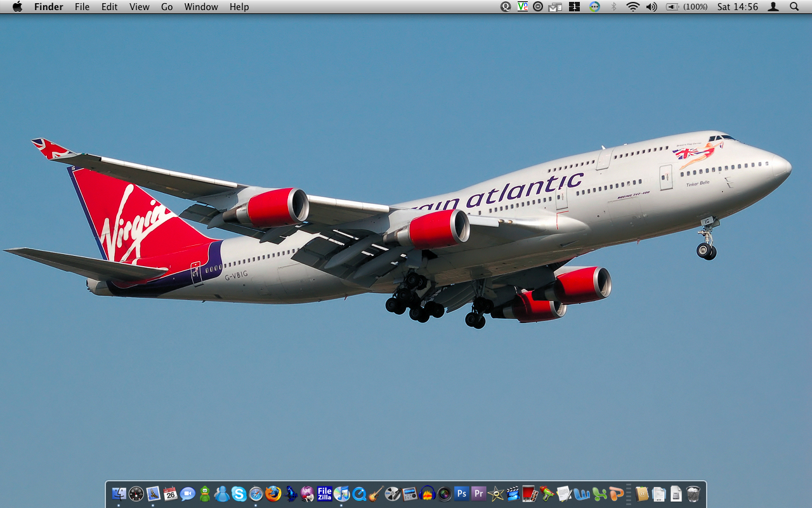
Task: Open the purple globe megaphone app
Action: click(308, 493)
